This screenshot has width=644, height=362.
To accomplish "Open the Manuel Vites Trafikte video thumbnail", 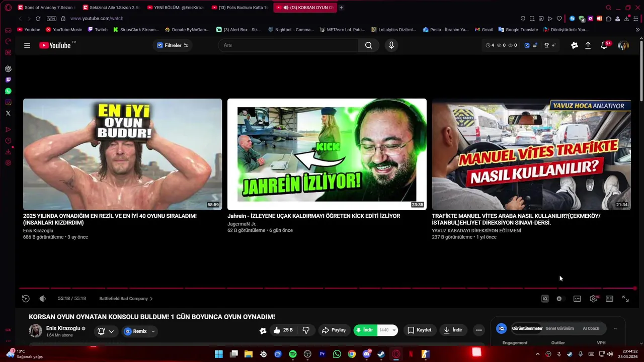I will click(x=531, y=154).
